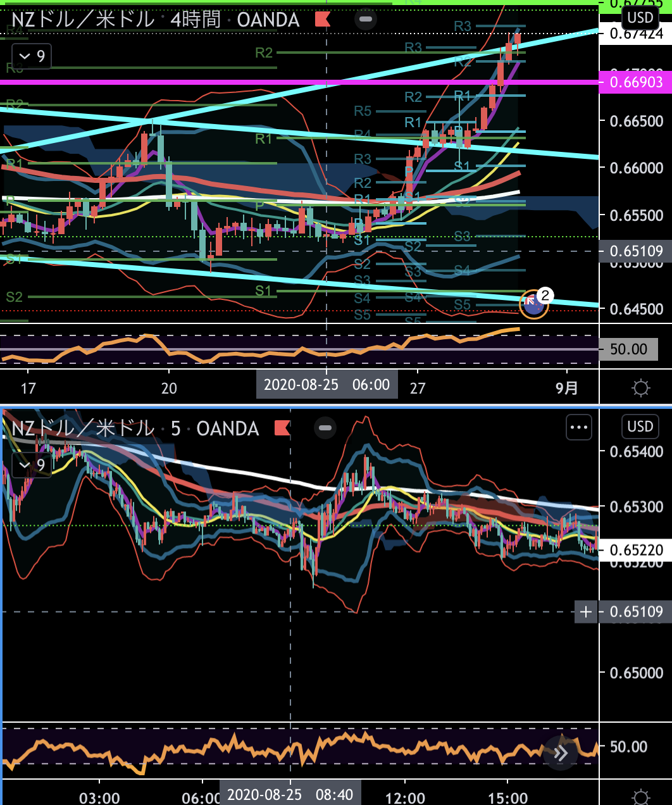Click the market status icon beside the 4時間 chart flag
The height and width of the screenshot is (805, 672).
tap(365, 20)
